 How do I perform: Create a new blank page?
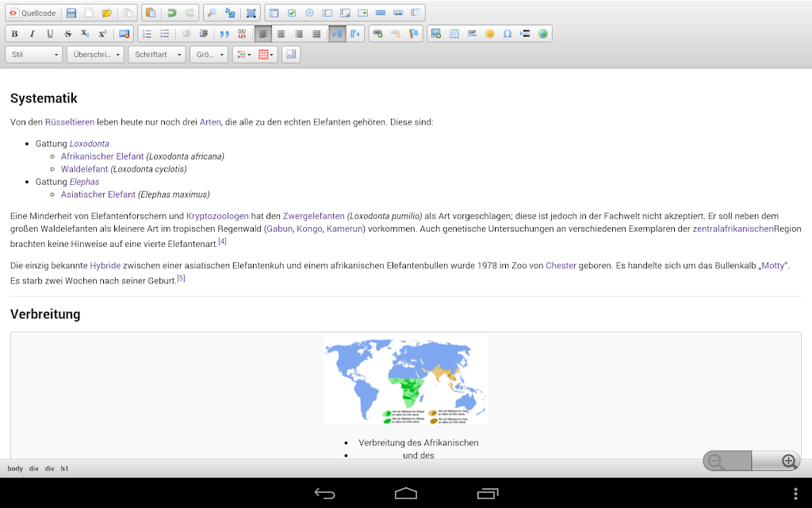click(x=89, y=13)
